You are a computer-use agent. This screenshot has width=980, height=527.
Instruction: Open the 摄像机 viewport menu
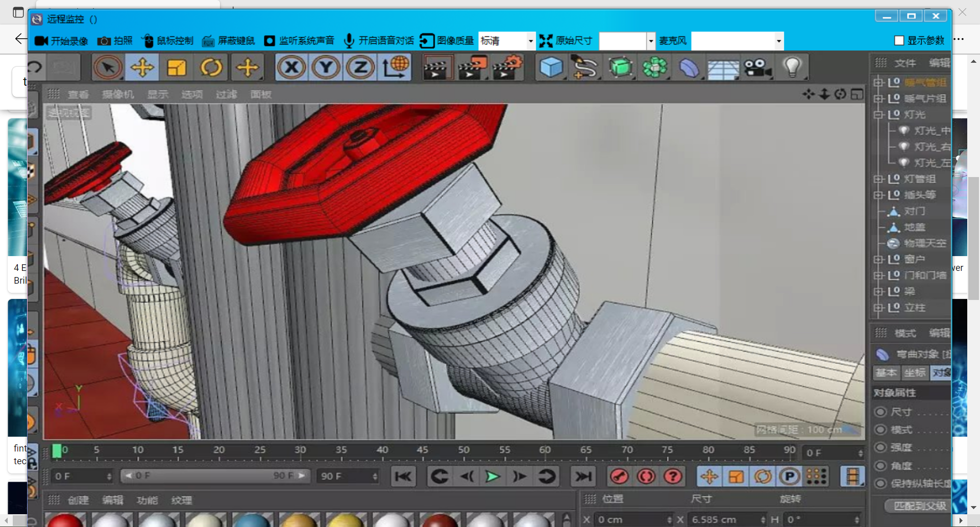[x=118, y=94]
